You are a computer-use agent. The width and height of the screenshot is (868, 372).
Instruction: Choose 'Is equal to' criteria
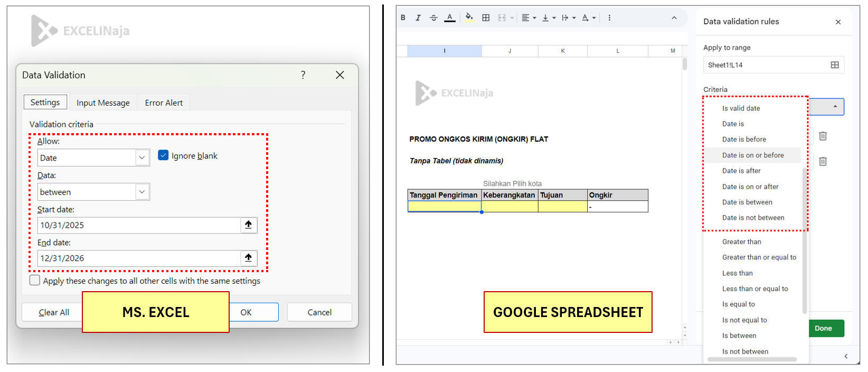pos(738,304)
